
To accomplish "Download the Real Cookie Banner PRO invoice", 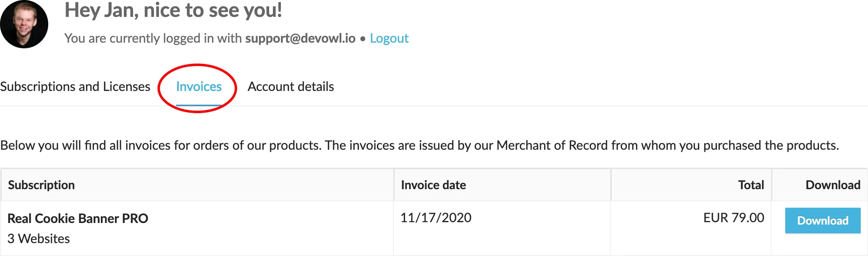I will click(823, 221).
